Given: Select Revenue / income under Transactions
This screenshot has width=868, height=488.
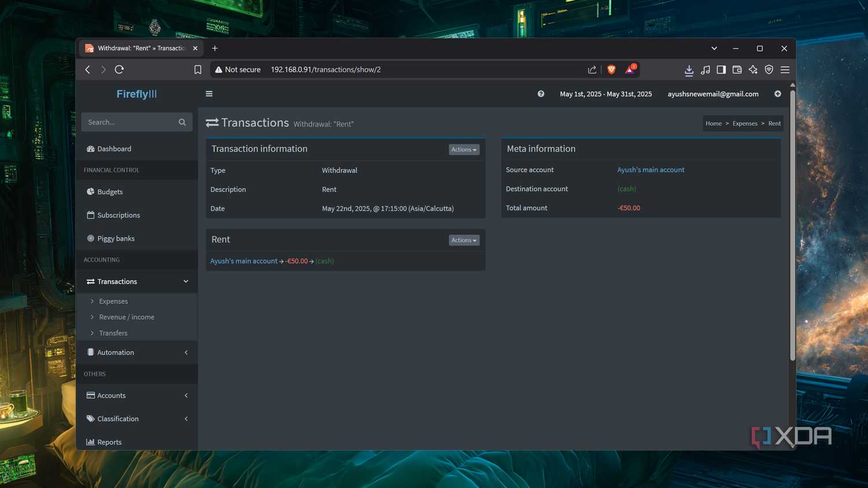Looking at the screenshot, I should point(127,317).
